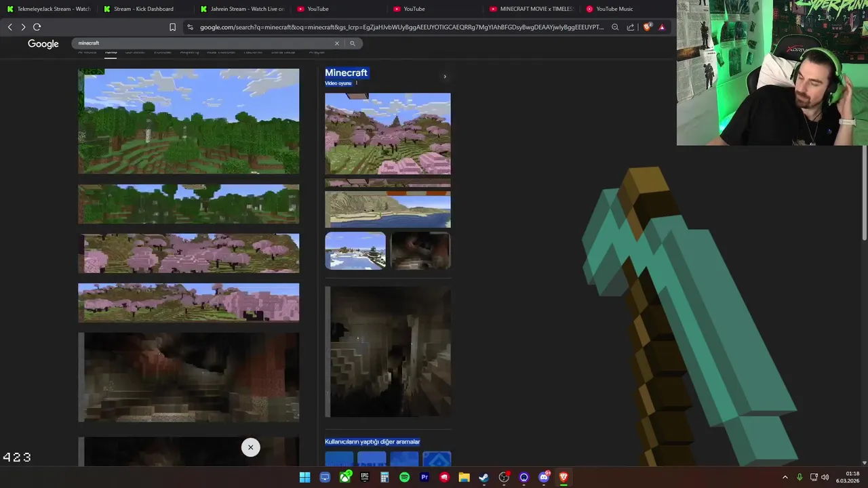868x488 pixels.
Task: Open site information icon in address bar
Action: [191, 27]
